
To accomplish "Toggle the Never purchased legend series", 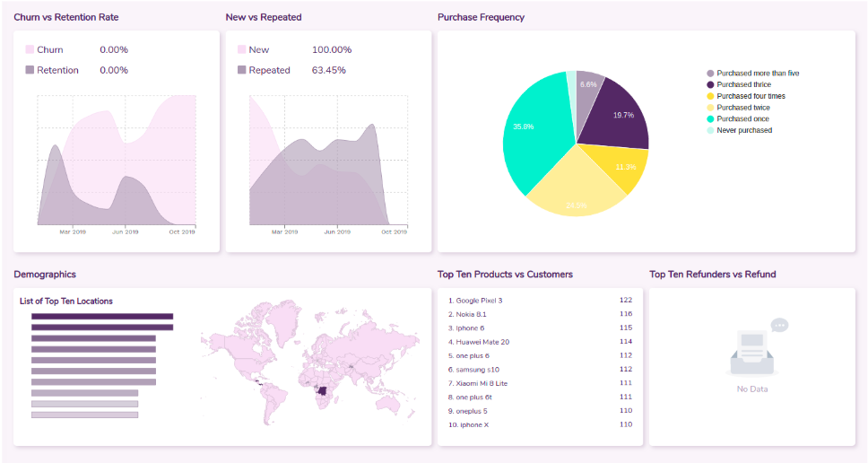I will pyautogui.click(x=743, y=131).
